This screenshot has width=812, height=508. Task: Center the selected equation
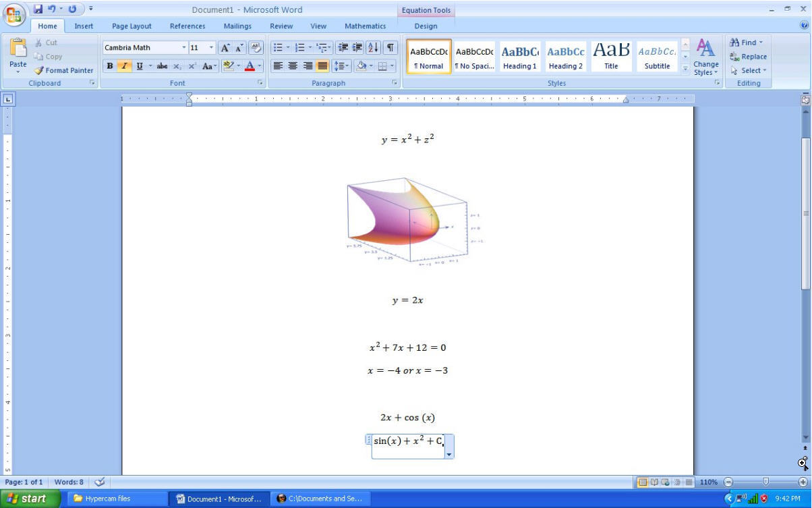click(292, 65)
